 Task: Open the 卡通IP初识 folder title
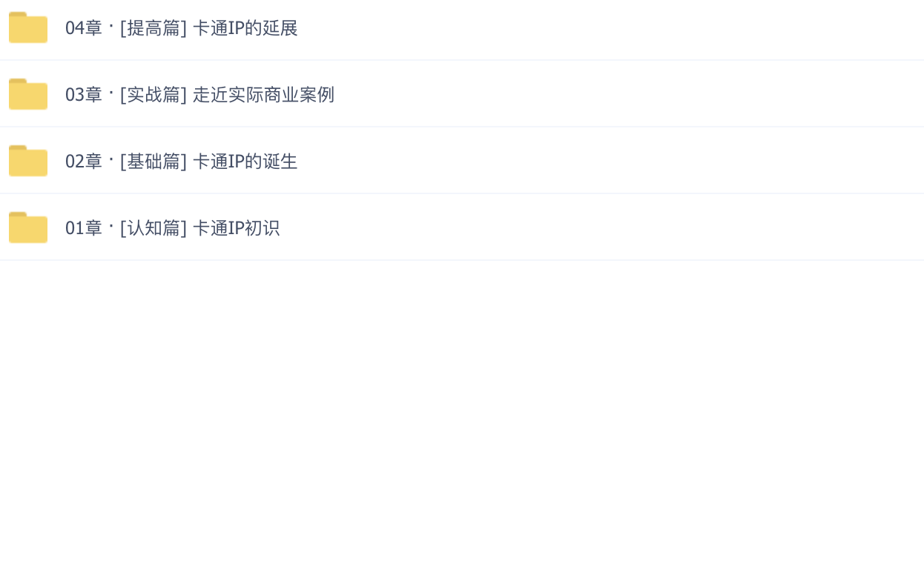[x=236, y=228]
